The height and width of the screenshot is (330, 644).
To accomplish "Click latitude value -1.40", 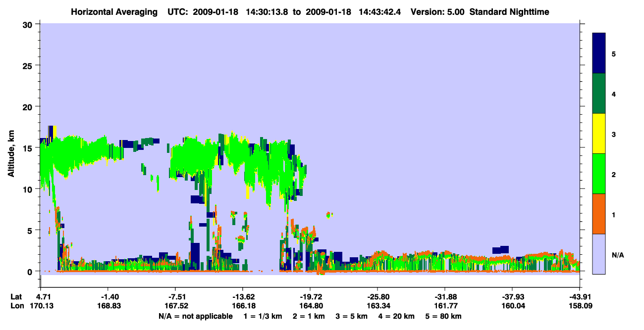I will point(107,296).
